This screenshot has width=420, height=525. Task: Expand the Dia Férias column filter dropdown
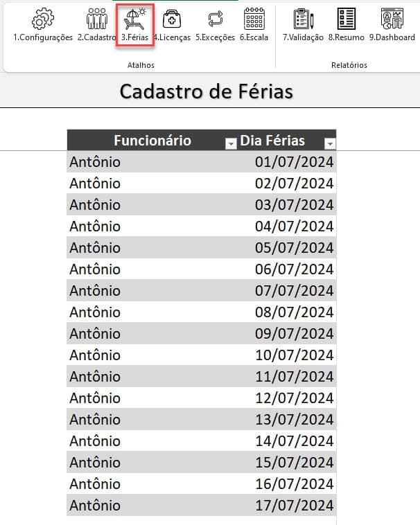pyautogui.click(x=330, y=143)
